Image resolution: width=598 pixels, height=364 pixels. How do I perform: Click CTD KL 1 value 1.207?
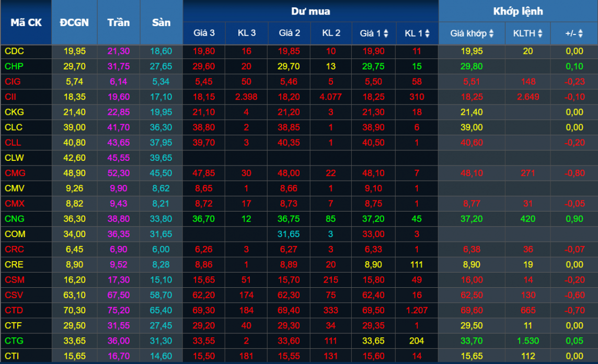tap(417, 310)
